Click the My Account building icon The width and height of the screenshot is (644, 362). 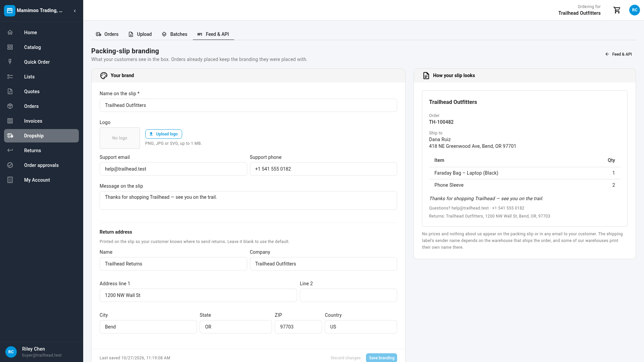point(10,180)
